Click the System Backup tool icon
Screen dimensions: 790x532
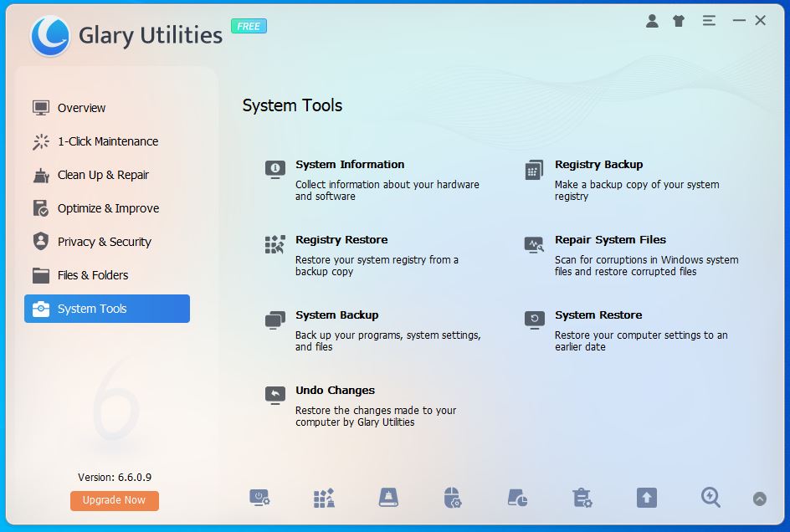click(x=275, y=320)
